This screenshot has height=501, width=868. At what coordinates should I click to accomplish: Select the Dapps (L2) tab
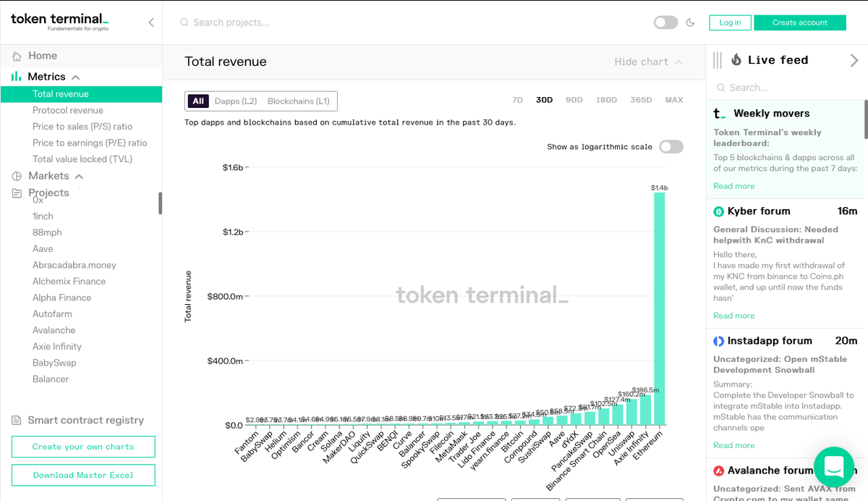236,101
